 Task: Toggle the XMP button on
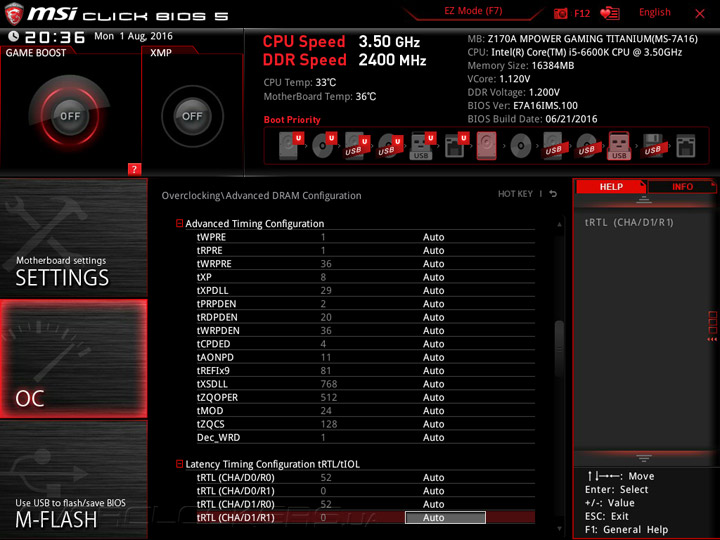coord(192,116)
